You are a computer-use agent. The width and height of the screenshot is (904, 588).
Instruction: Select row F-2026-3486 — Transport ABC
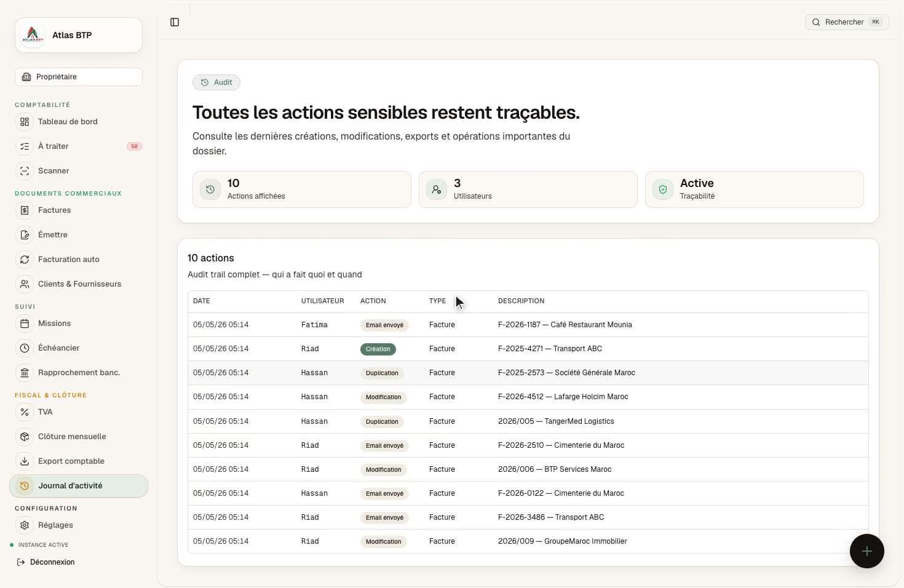point(528,517)
